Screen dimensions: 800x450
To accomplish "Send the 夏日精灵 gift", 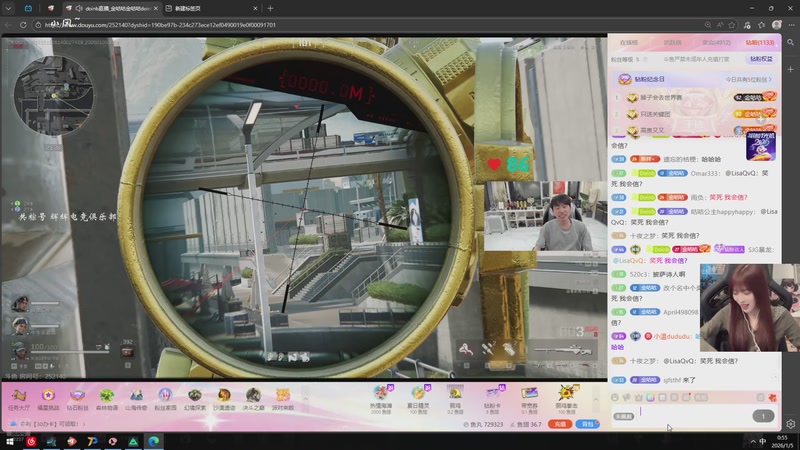I will (418, 399).
